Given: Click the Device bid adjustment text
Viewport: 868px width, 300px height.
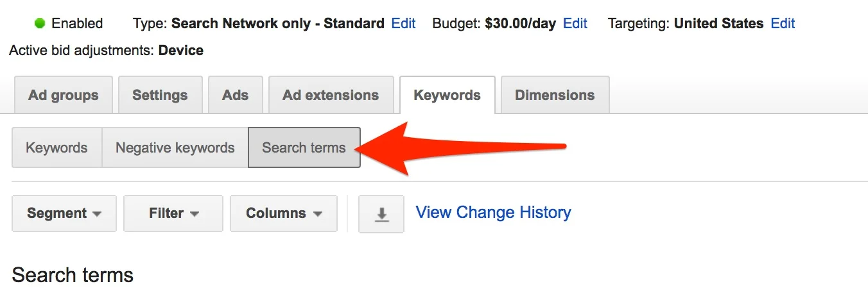Looking at the screenshot, I should click(181, 50).
